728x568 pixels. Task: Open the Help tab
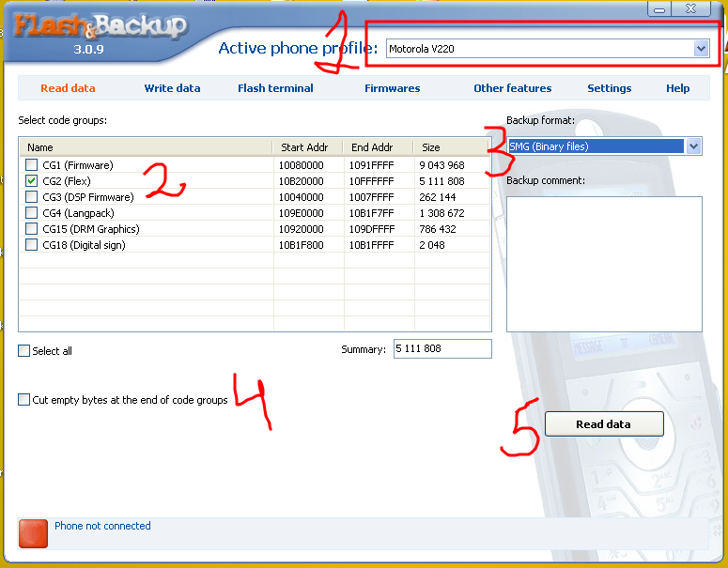pyautogui.click(x=678, y=88)
